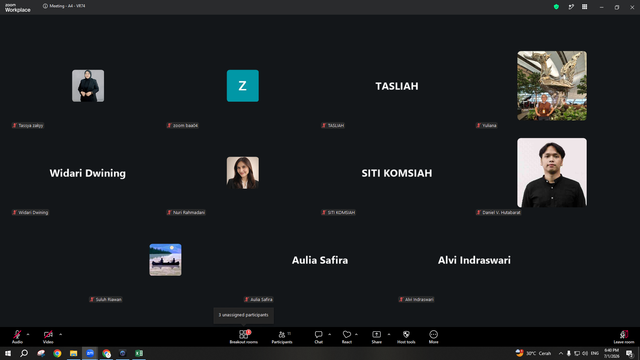The image size is (640, 360).
Task: Click the meeting info icon in title bar
Action: pos(45,6)
